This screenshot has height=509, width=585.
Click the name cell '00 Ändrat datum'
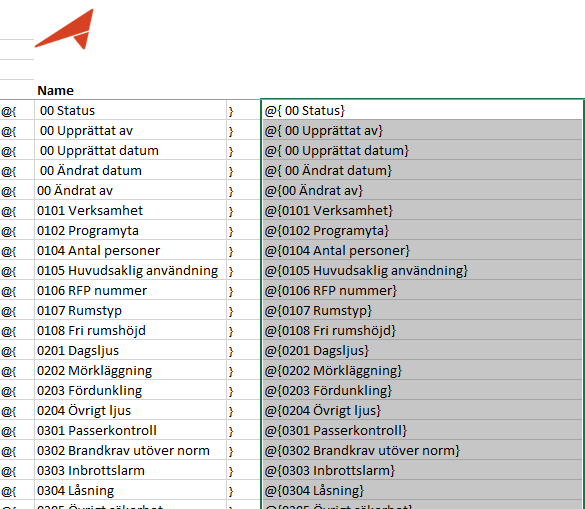click(x=130, y=170)
